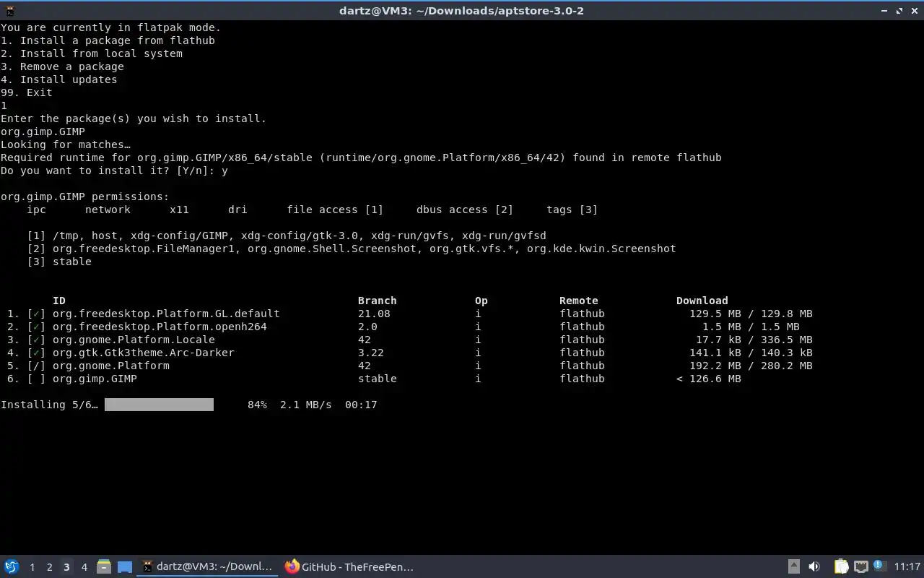Click the 'Install updates' menu line

[x=58, y=79]
